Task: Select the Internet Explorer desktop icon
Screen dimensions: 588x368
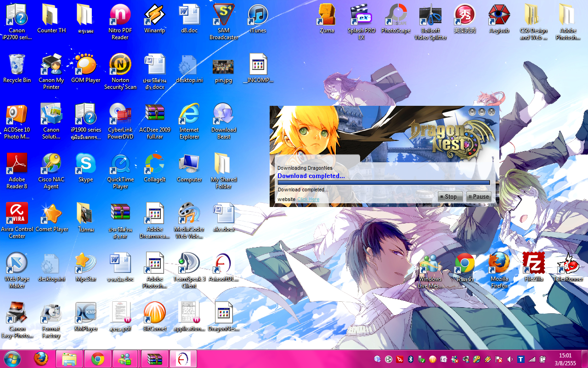Action: pos(189,121)
